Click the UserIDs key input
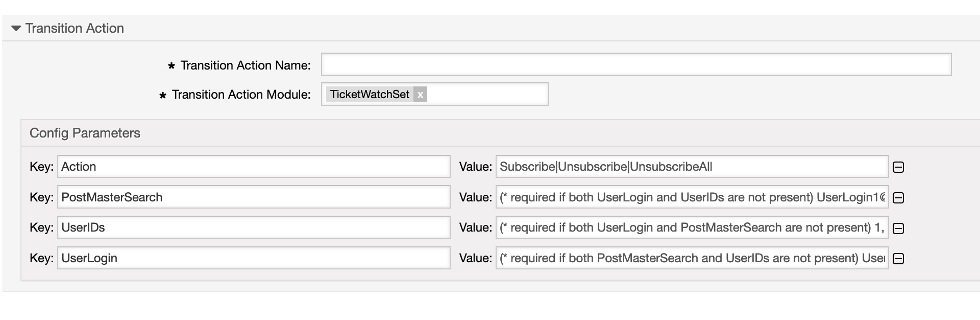The height and width of the screenshot is (320, 980). 254,227
